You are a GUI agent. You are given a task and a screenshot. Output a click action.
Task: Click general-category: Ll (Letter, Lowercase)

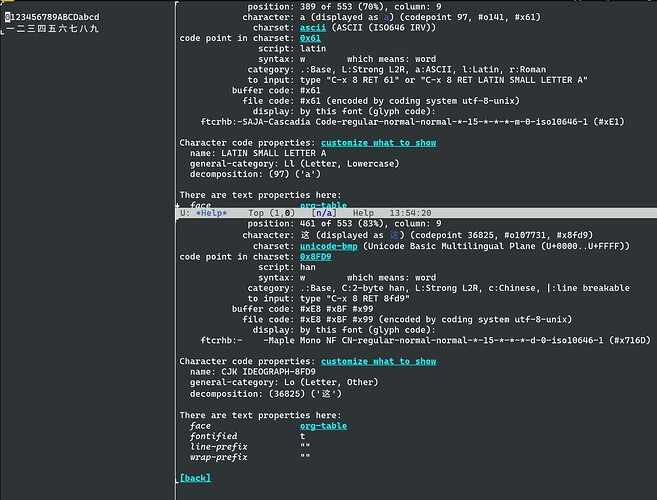[x=295, y=164]
